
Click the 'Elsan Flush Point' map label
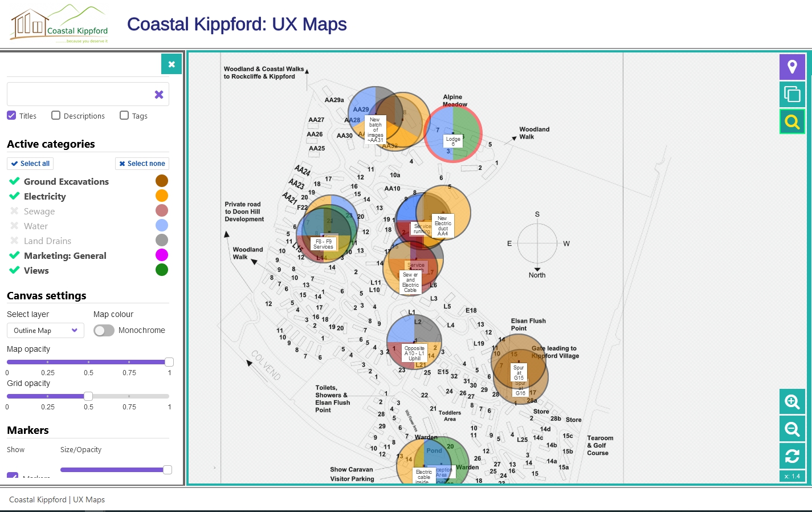(528, 324)
